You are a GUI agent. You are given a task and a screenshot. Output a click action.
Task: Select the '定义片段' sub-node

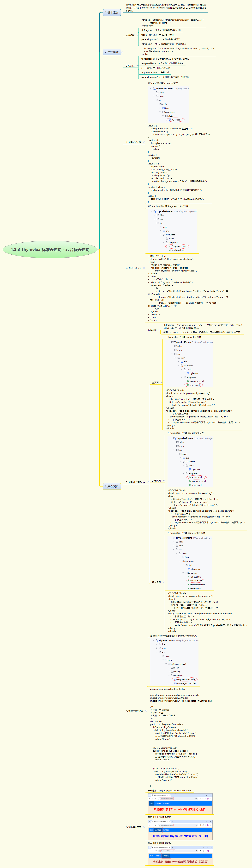pyautogui.click(x=130, y=35)
